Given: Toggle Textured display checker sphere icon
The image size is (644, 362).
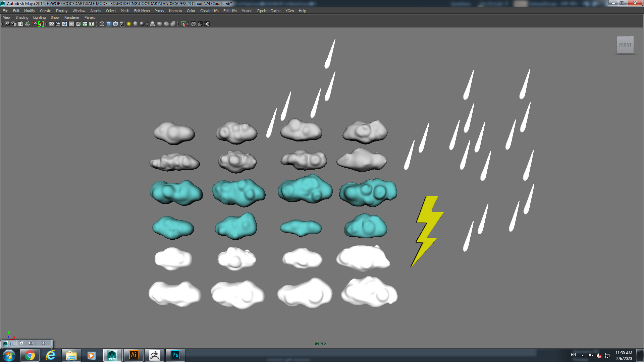Looking at the screenshot, I should click(122, 24).
